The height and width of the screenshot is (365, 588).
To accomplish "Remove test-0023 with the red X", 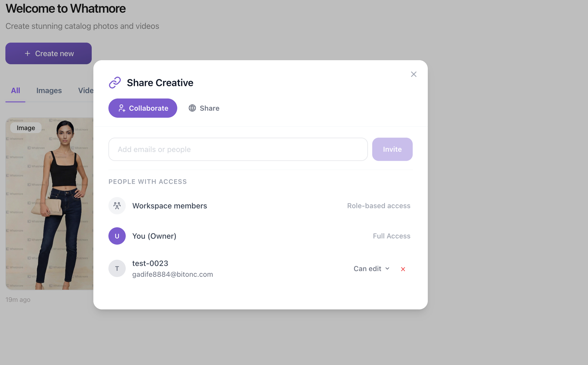I will pyautogui.click(x=403, y=269).
